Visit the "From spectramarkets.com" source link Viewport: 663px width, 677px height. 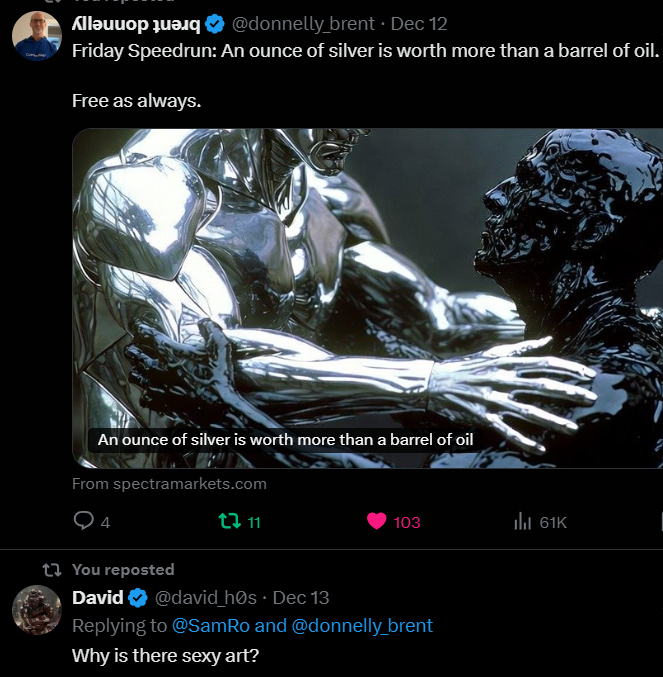click(x=169, y=484)
